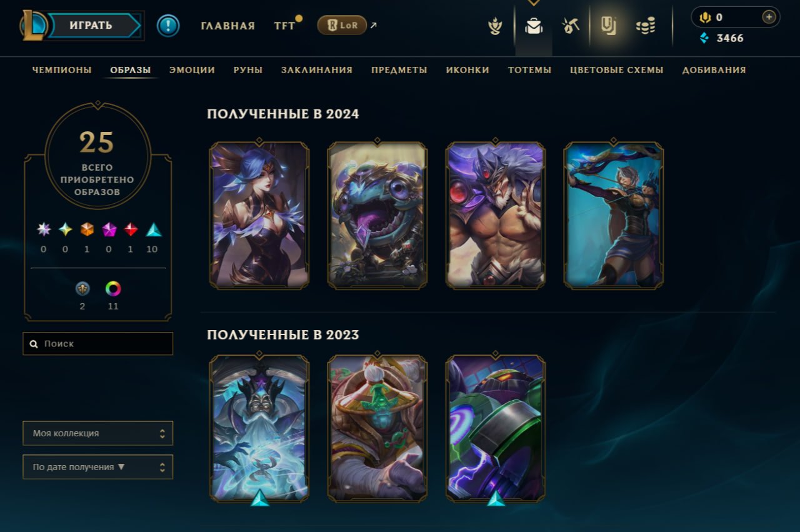Click the blue exclamation notification icon
The image size is (800, 532).
click(x=168, y=26)
